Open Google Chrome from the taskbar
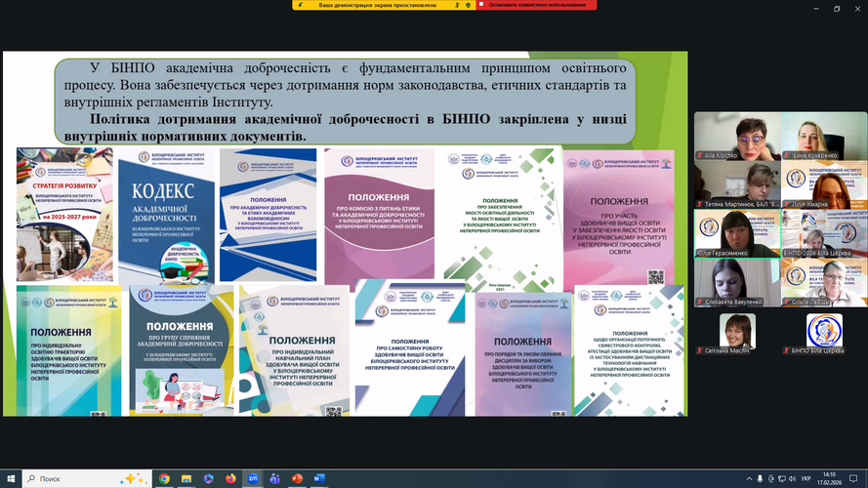The height and width of the screenshot is (488, 868). coord(164,479)
